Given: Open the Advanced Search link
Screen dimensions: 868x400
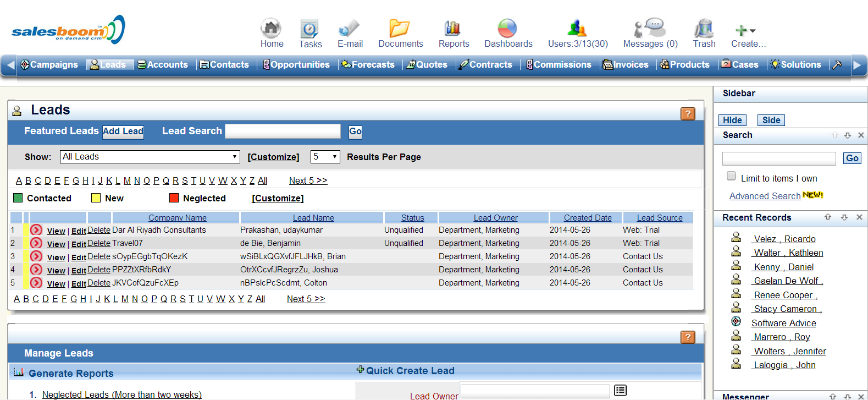Looking at the screenshot, I should [765, 196].
